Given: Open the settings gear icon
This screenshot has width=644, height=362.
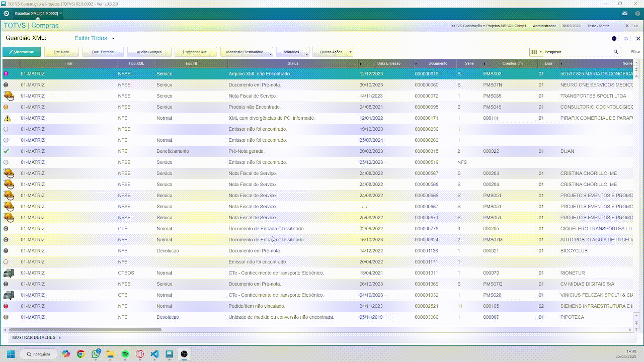Looking at the screenshot, I should coord(626,39).
